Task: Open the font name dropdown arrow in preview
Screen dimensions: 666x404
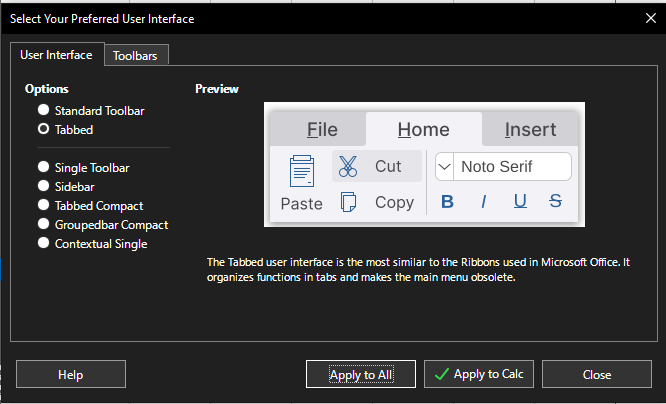Action: [445, 166]
